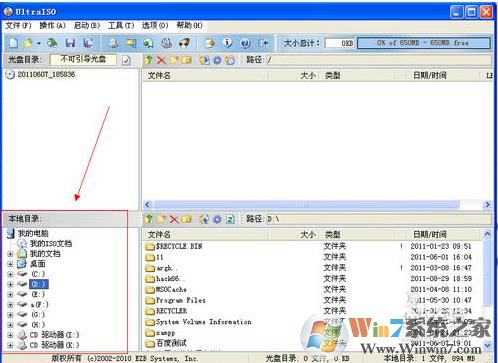The image size is (498, 363).
Task: Click Up arrow in disc directory toolbar
Action: coord(149,60)
